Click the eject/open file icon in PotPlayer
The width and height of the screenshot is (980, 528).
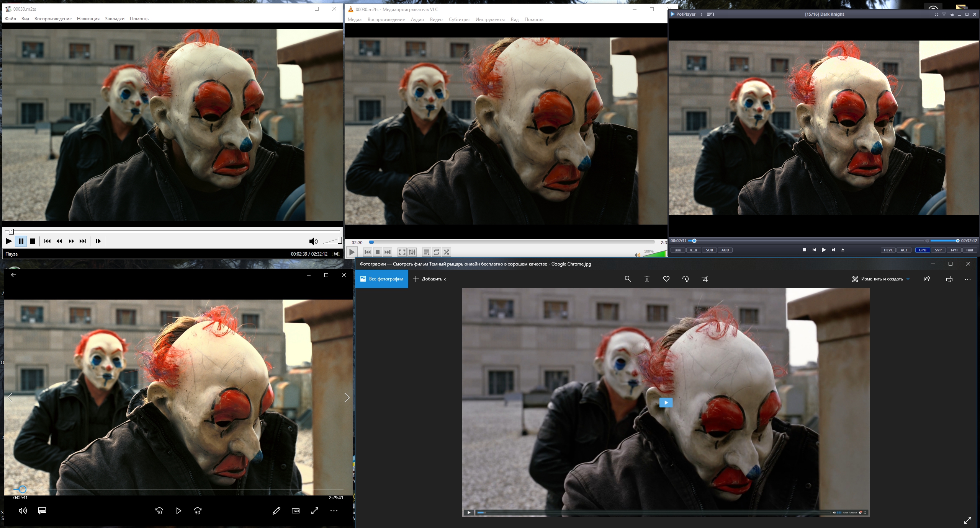(x=843, y=250)
